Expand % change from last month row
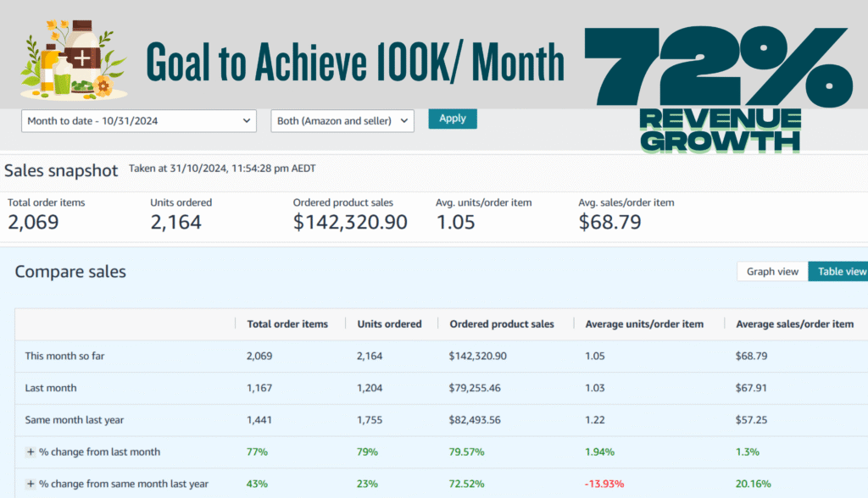 [x=31, y=452]
